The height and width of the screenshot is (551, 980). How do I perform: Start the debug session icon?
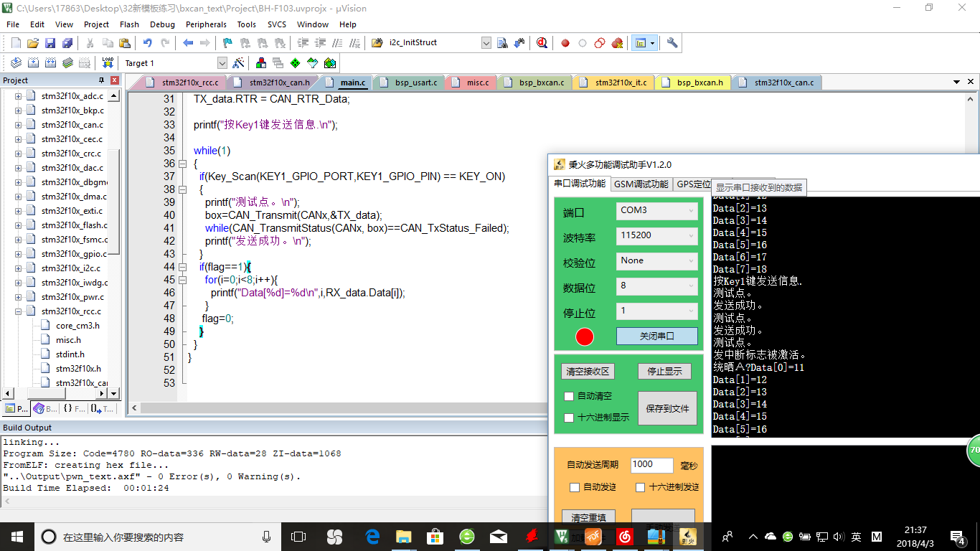click(542, 43)
